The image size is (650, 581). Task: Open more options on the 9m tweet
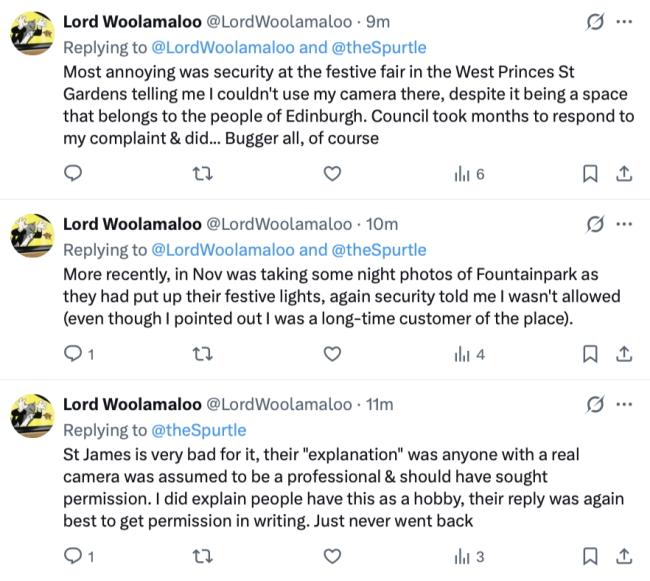coord(625,22)
